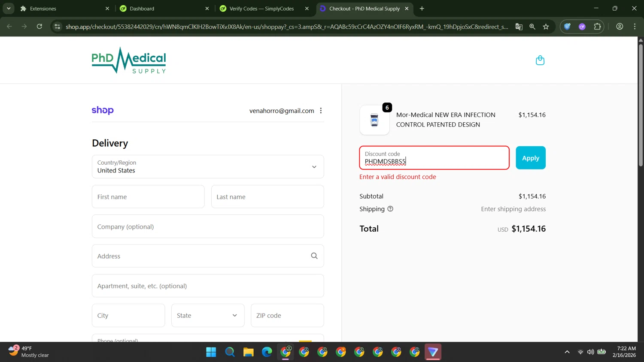Close the Dashboard tab
This screenshot has width=644, height=362.
207,9
